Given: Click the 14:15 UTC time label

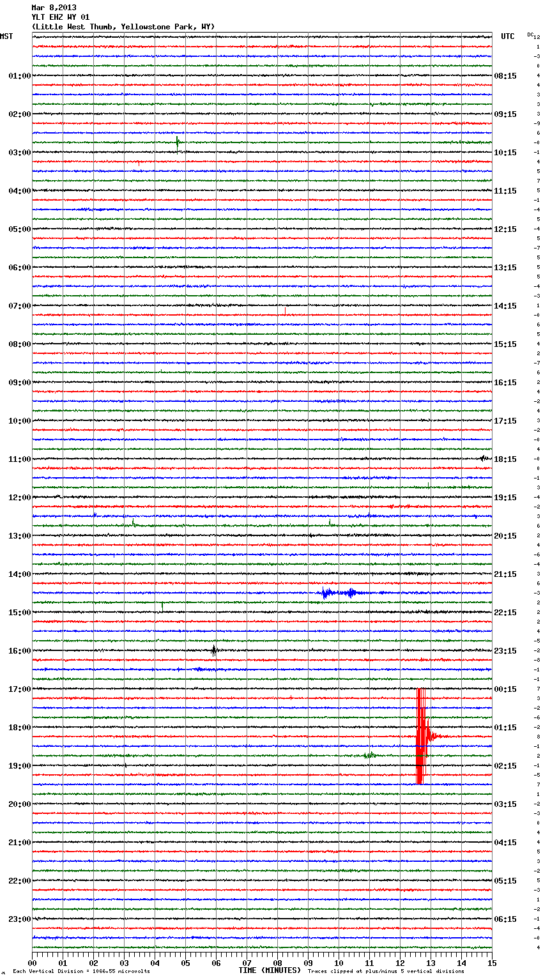Looking at the screenshot, I should [505, 306].
